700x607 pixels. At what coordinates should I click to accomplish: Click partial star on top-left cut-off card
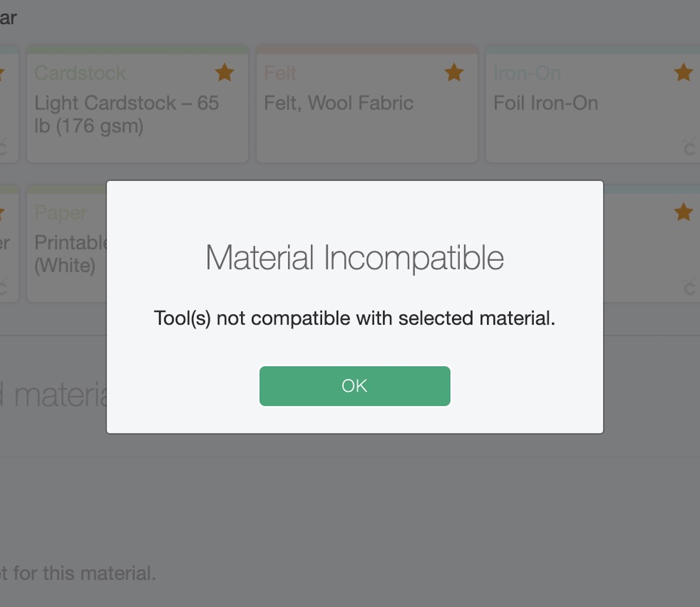coord(2,74)
